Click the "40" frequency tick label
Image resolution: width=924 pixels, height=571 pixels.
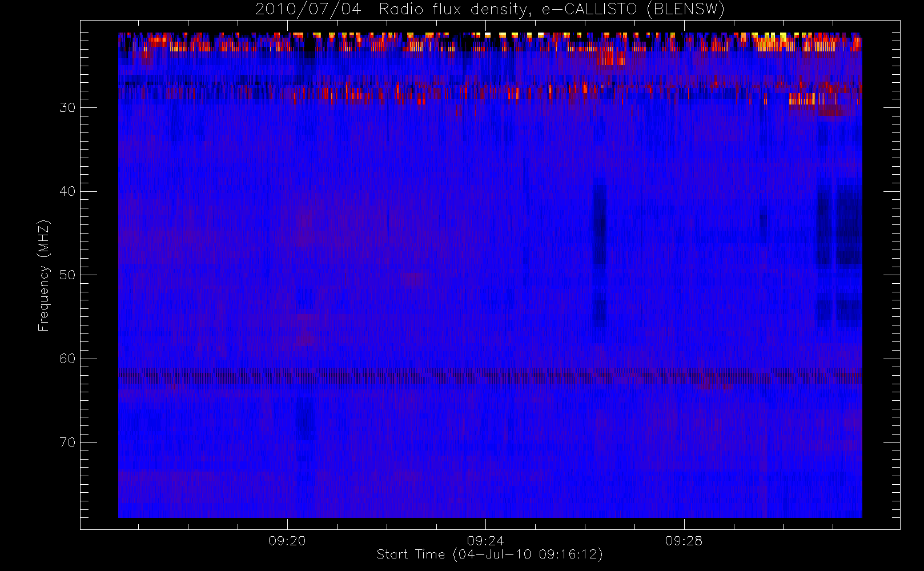(x=67, y=191)
